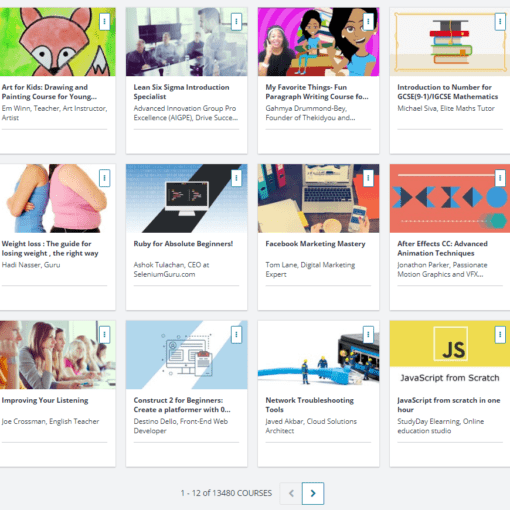Screen dimensions: 510x510
Task: Open options menu on Introduction to Number card
Action: coord(500,22)
